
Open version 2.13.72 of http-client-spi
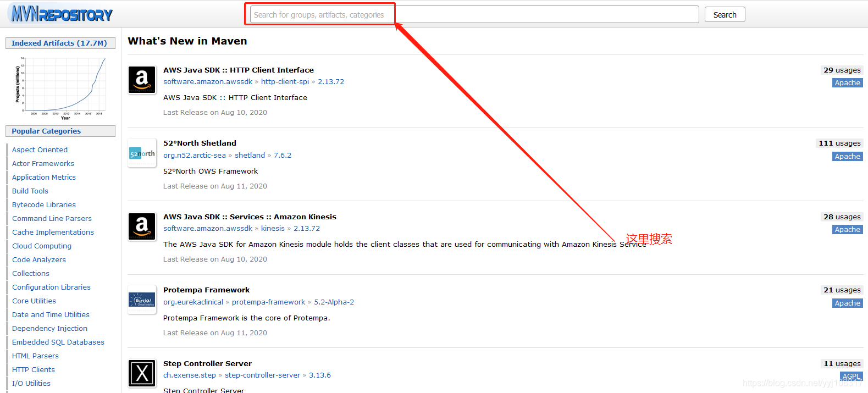(x=331, y=81)
